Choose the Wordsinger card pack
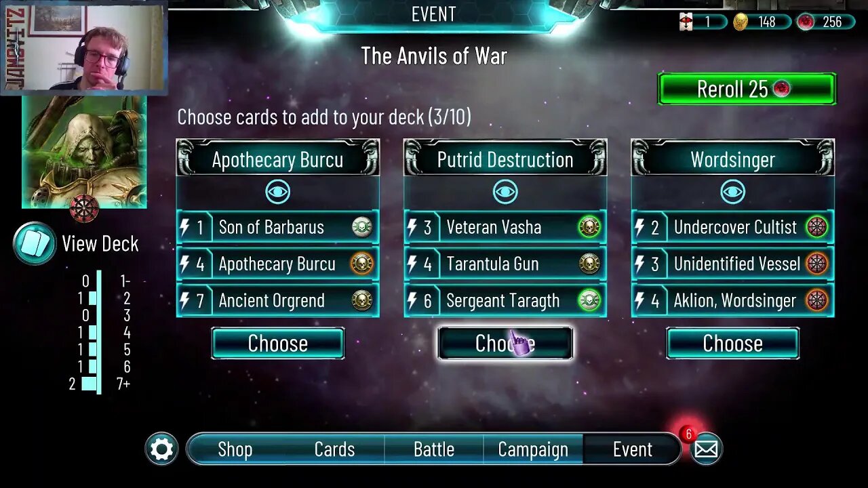The width and height of the screenshot is (868, 488). coord(732,343)
